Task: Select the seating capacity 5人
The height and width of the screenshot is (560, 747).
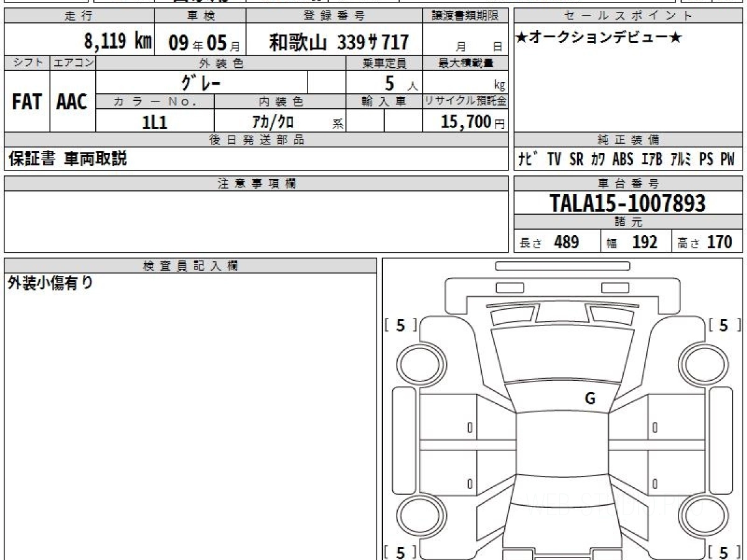Action: click(x=400, y=83)
